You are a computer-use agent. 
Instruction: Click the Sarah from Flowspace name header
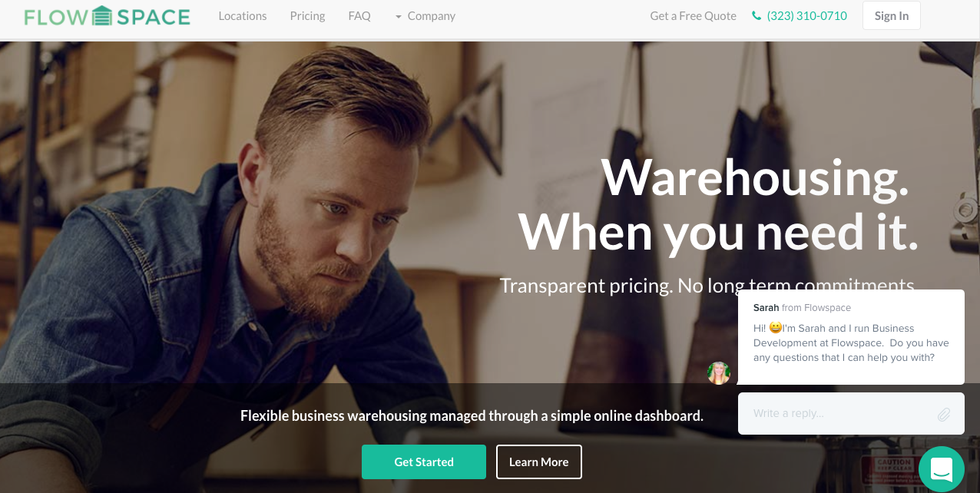(x=802, y=308)
